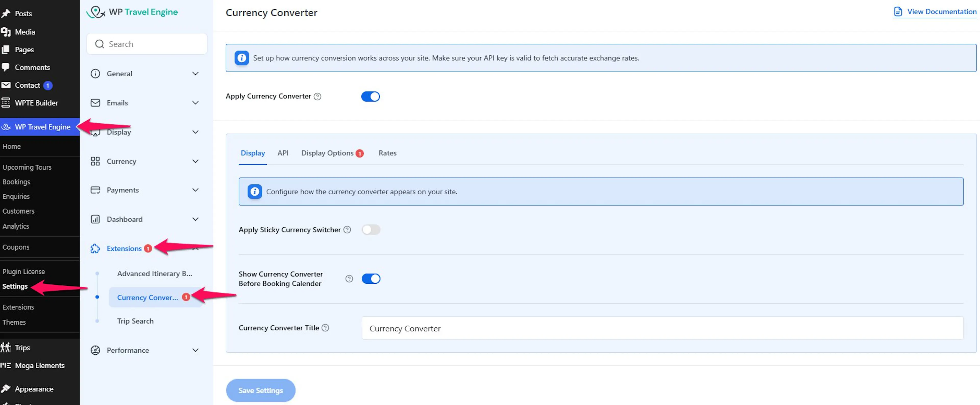980x405 pixels.
Task: Disable the Apply Currency Converter toggle
Action: pos(370,96)
